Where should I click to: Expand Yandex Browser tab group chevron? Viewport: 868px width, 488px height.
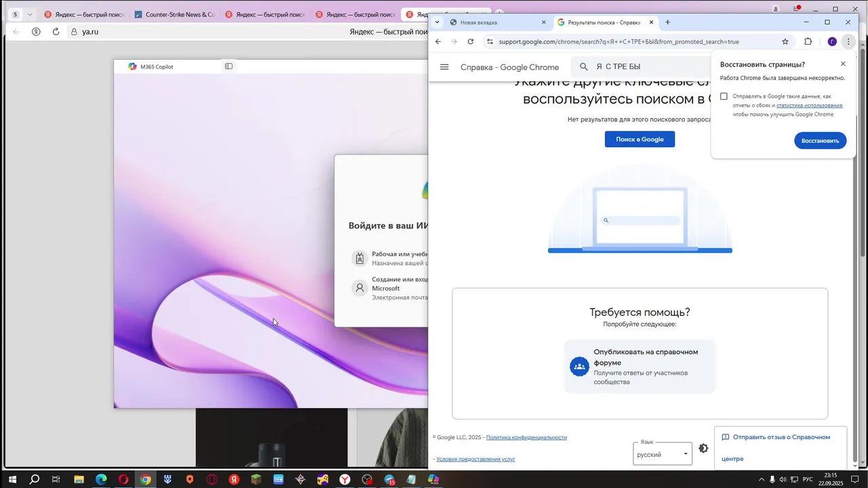(x=29, y=14)
